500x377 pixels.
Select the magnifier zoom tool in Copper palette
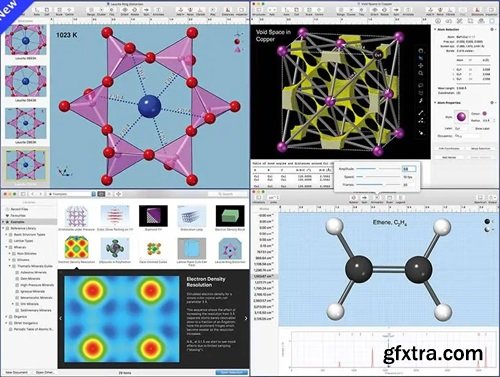pyautogui.click(x=421, y=74)
